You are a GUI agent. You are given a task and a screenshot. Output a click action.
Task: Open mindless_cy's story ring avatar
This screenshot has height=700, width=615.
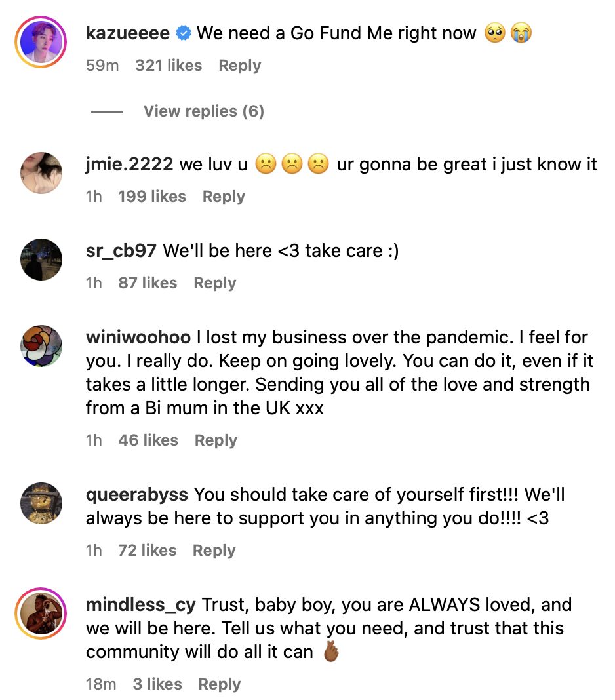[41, 613]
